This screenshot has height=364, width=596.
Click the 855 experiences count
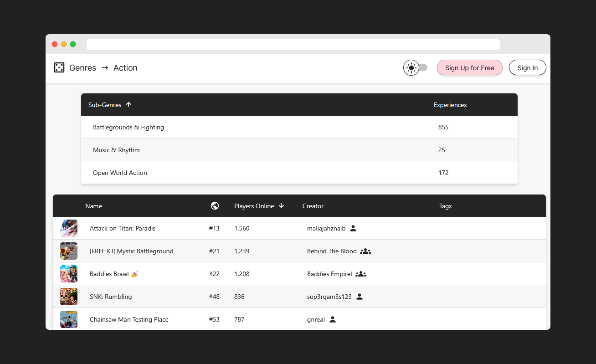[443, 127]
